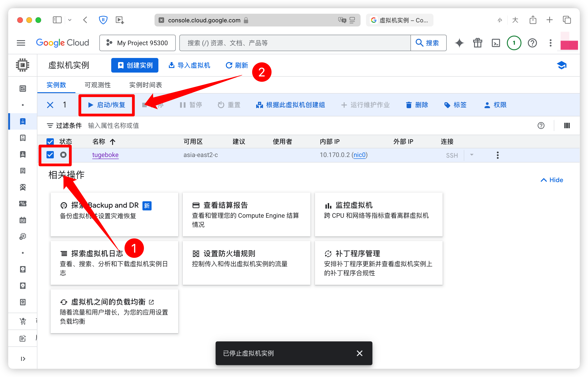Switch to the 可观测性 tab
The width and height of the screenshot is (588, 377).
pos(98,85)
